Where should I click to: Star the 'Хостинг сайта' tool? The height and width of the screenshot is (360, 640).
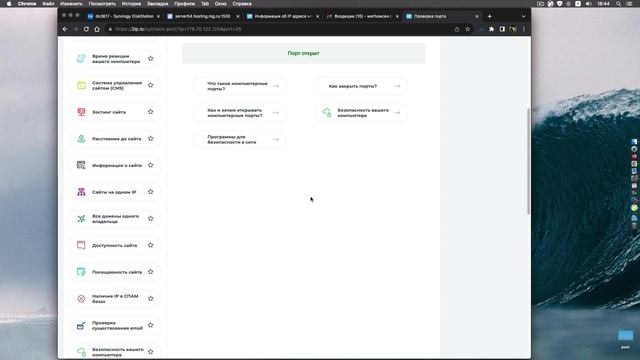(x=151, y=111)
